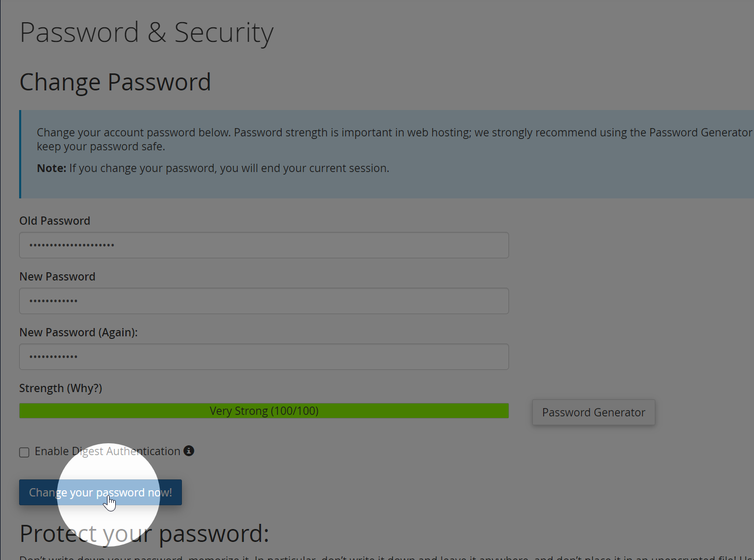Viewport: 754px width, 560px height.
Task: Open the Password Generator
Action: coord(594,412)
